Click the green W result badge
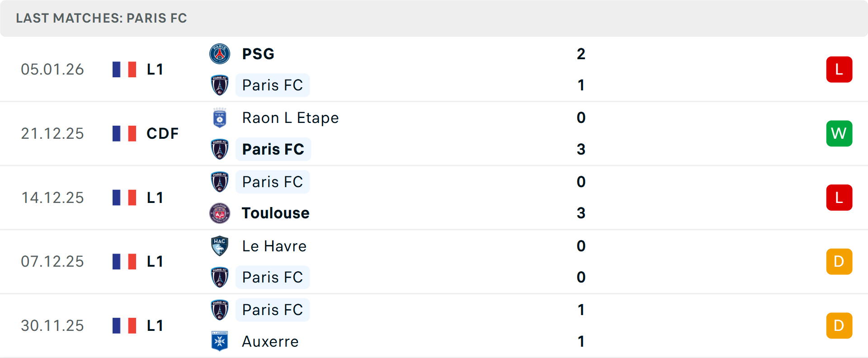The width and height of the screenshot is (868, 358). 839,133
